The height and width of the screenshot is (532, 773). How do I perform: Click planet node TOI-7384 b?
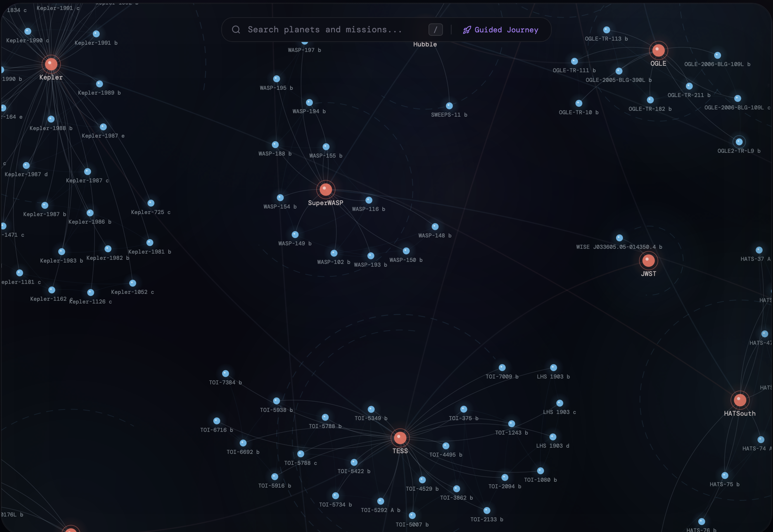(x=225, y=373)
